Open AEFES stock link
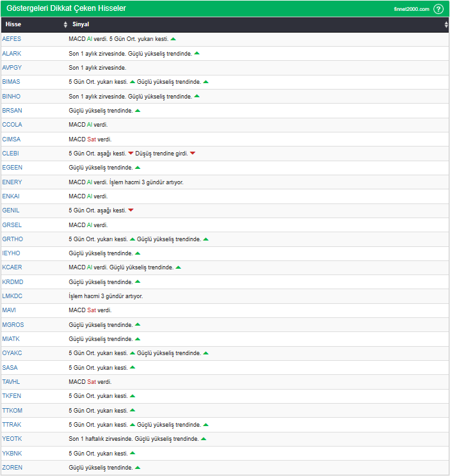450x476 pixels. point(12,39)
